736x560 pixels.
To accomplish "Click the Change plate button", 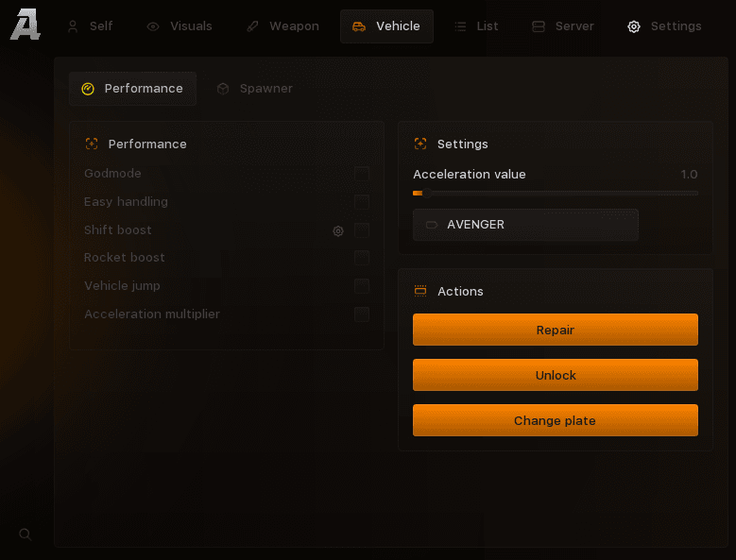I will (556, 420).
